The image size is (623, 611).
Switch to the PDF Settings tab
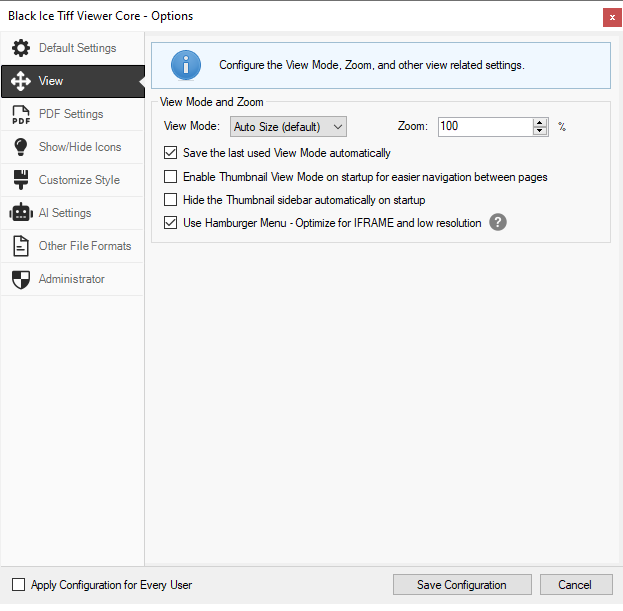click(x=72, y=114)
